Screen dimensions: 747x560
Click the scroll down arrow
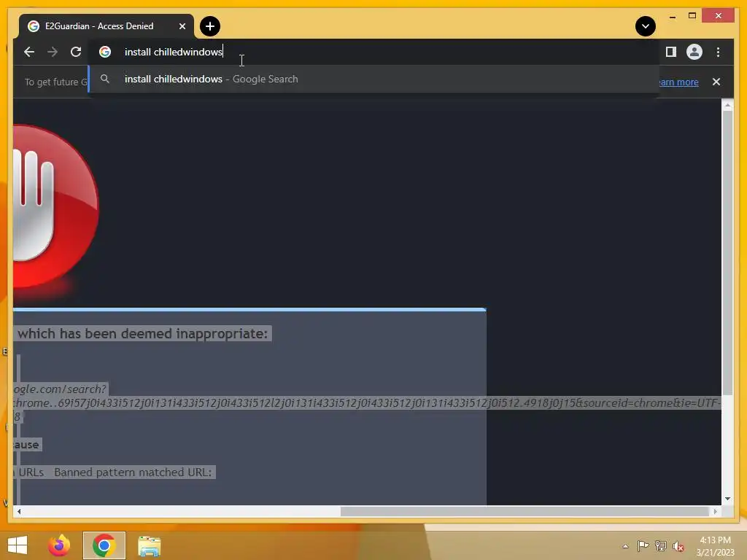tap(727, 499)
